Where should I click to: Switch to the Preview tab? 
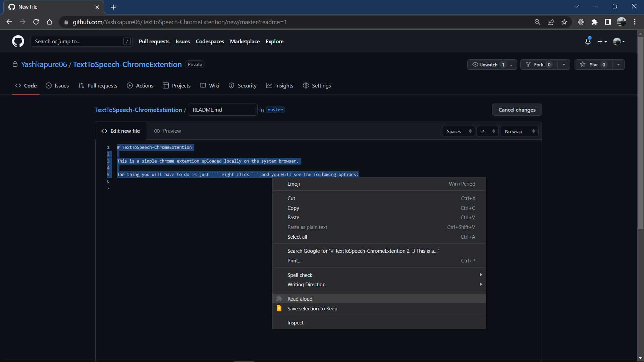[167, 131]
